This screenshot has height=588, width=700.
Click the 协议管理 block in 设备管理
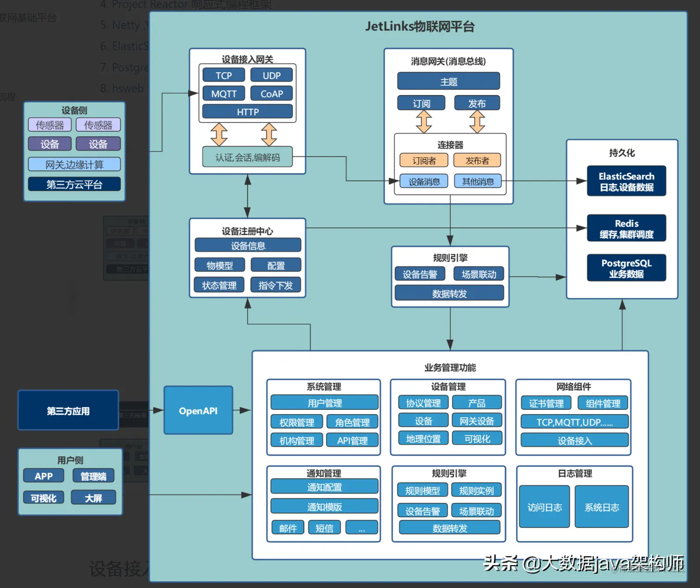pos(423,403)
